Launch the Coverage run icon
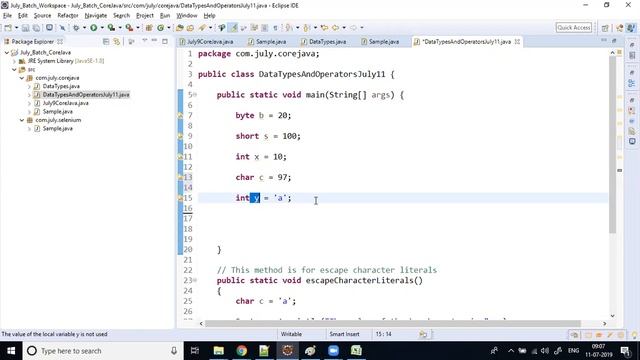640x360 pixels. [x=111, y=28]
